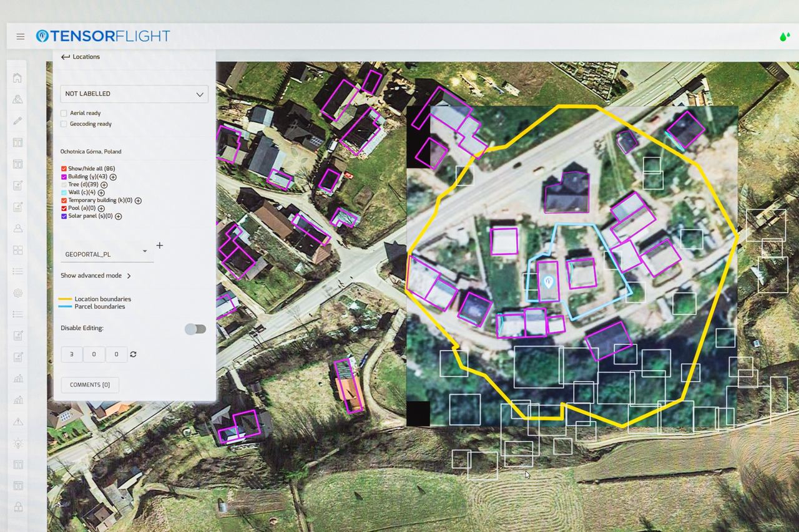
Task: Click the home icon in sidebar
Action: click(17, 78)
